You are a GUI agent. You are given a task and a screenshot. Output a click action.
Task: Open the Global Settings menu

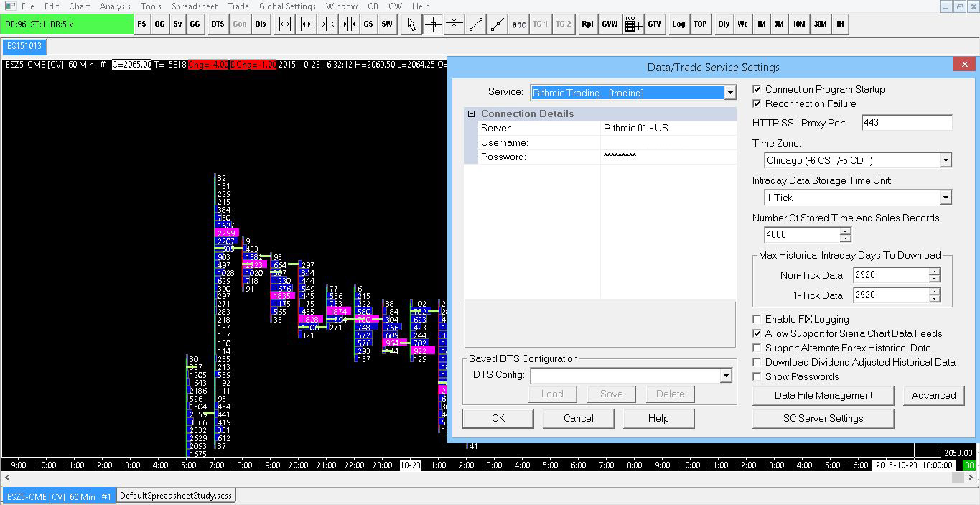coord(287,6)
